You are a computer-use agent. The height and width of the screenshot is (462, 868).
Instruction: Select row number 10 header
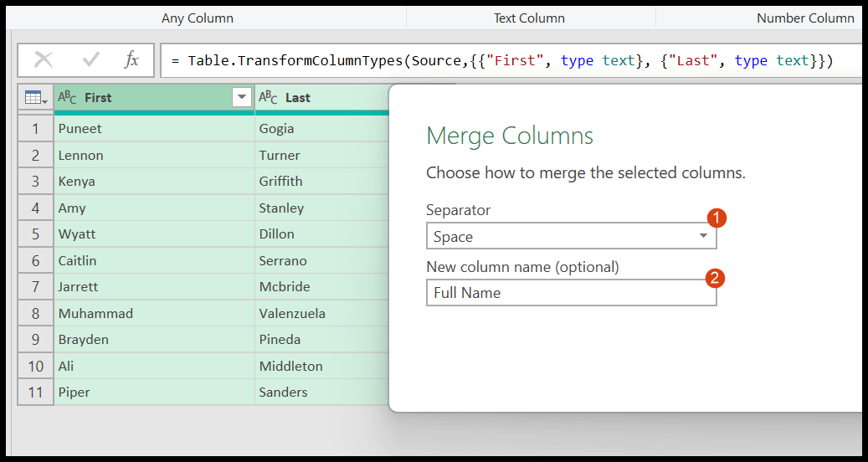[x=35, y=366]
